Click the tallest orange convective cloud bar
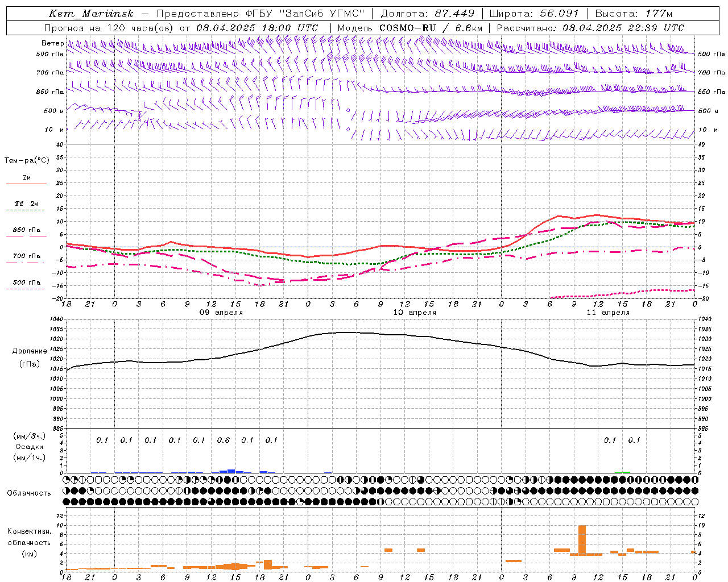 (582, 541)
